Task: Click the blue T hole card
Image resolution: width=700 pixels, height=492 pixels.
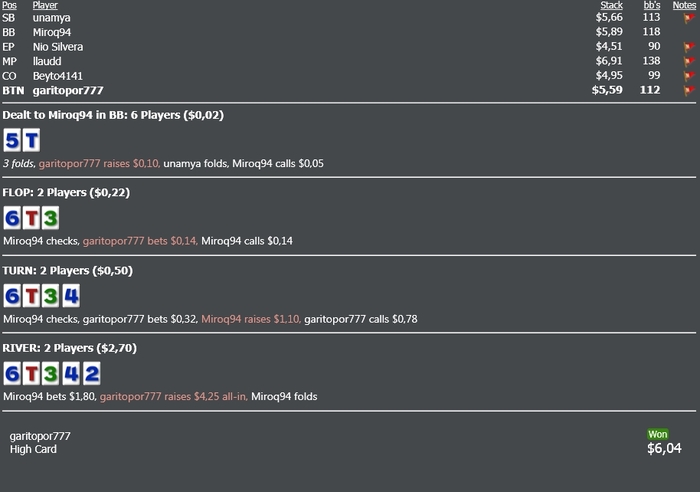Action: point(31,140)
